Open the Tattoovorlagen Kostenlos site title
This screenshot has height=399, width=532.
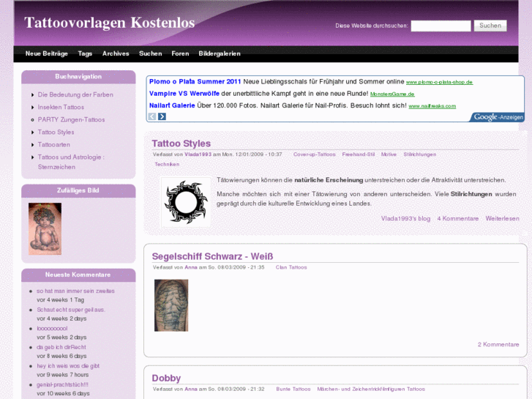click(110, 23)
